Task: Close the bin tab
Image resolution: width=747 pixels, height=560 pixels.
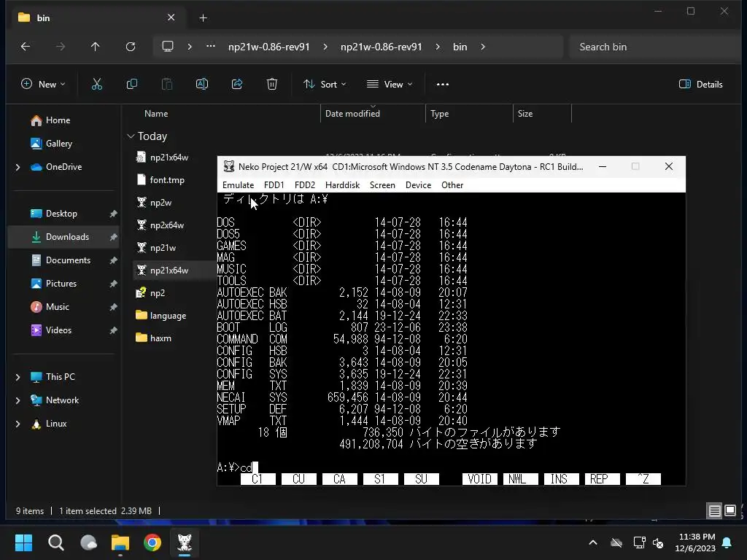Action: (171, 17)
